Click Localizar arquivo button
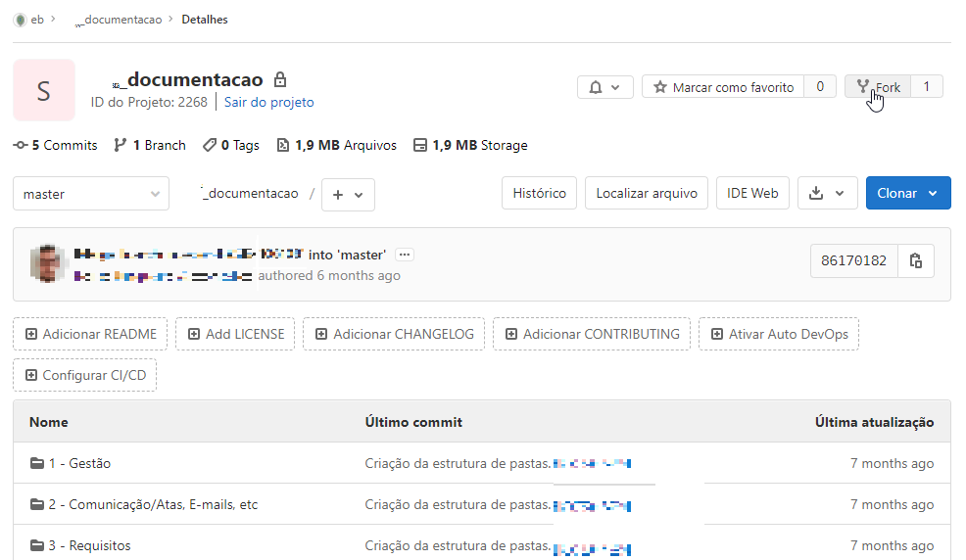Screen dimensions: 966x560 point(647,193)
